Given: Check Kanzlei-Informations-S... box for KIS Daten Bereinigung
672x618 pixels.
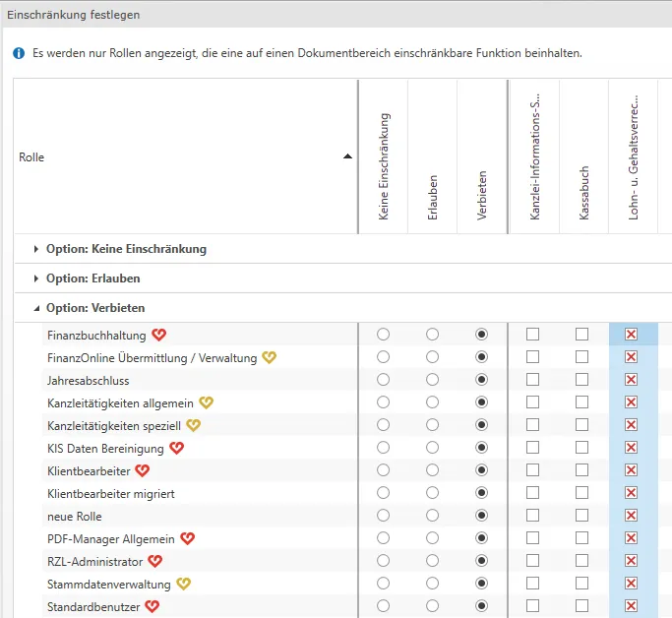Looking at the screenshot, I should [x=532, y=448].
